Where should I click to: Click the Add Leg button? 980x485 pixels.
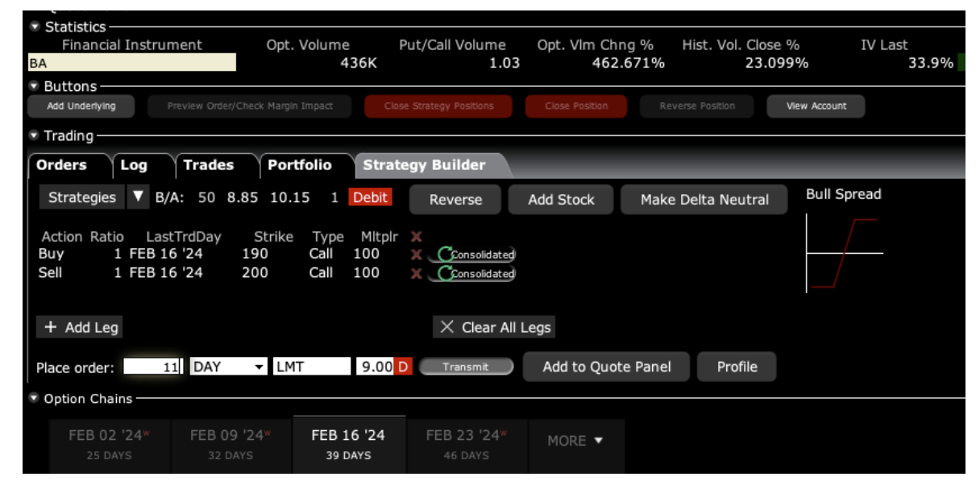click(x=78, y=327)
